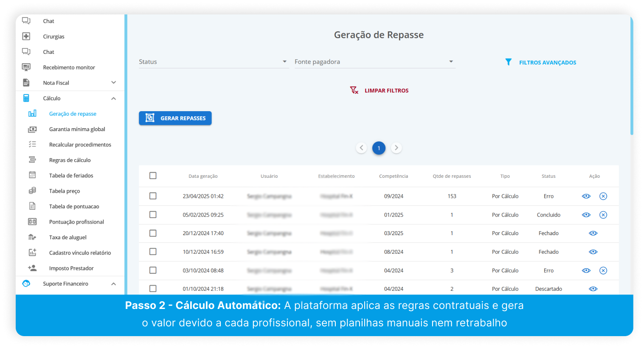Expand the Nota Fiscal menu chevron
Viewport: 644px width, 348px height.
coord(113,82)
